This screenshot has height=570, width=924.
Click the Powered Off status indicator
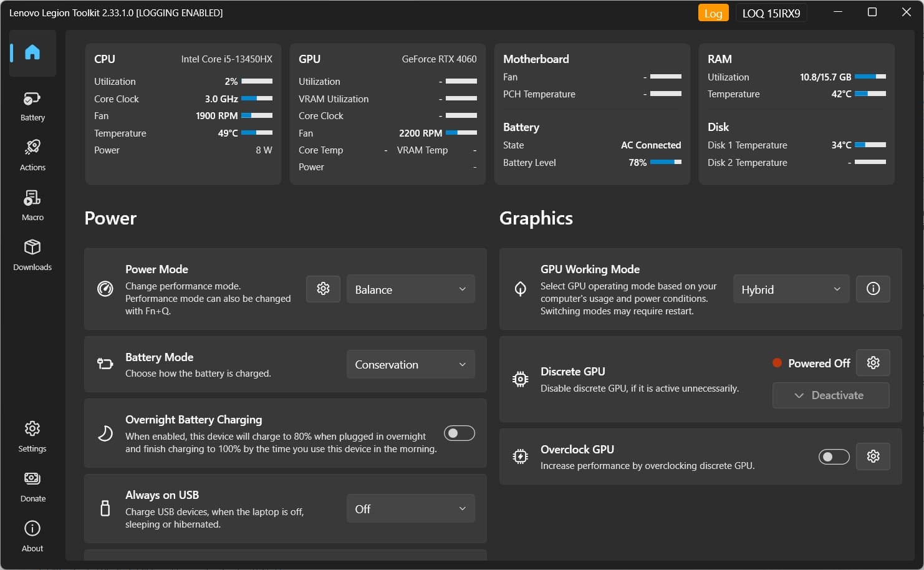[811, 363]
